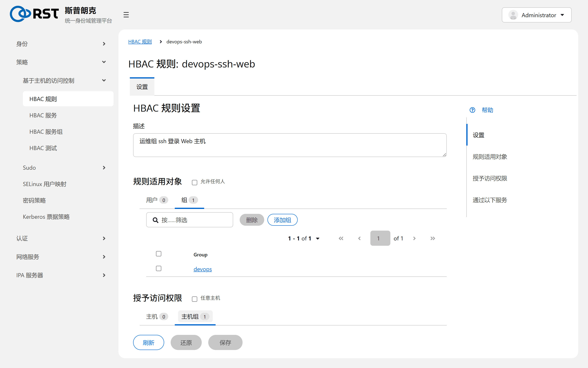Jump to 授予访问权限 section in sidebar
The height and width of the screenshot is (368, 588).
pyautogui.click(x=490, y=178)
